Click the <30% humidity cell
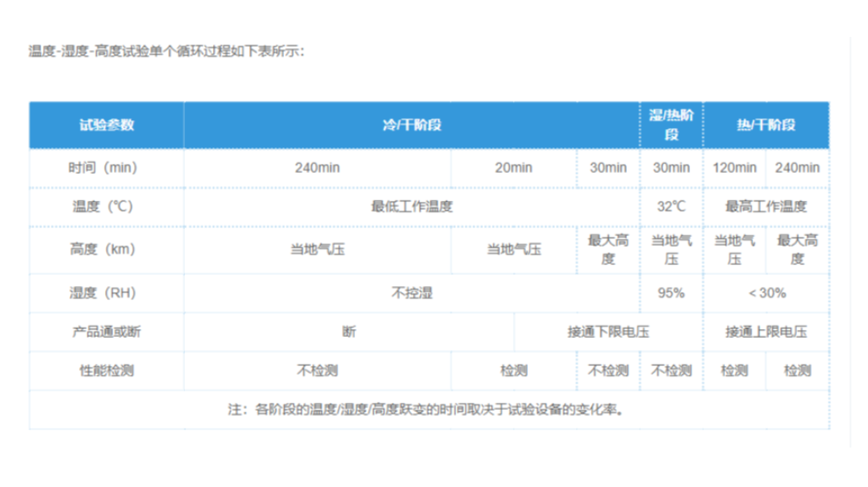Screen dimensions: 868x487 pyautogui.click(x=765, y=293)
